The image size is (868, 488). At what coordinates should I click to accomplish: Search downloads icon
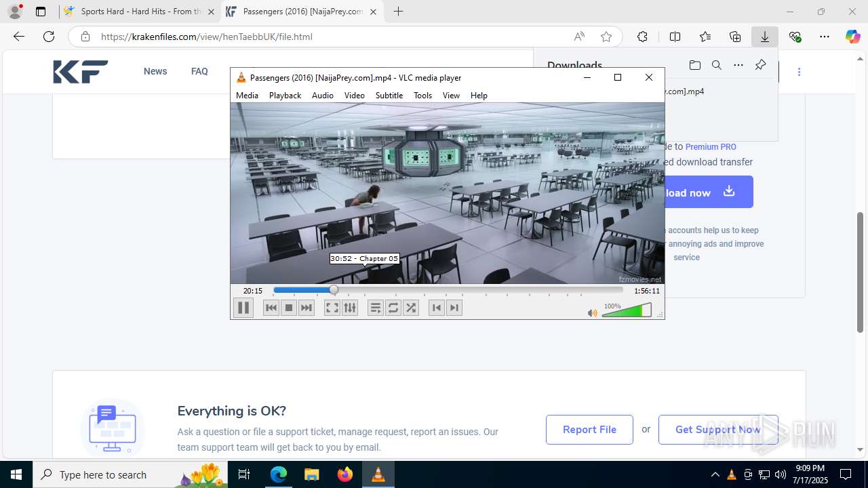(716, 65)
